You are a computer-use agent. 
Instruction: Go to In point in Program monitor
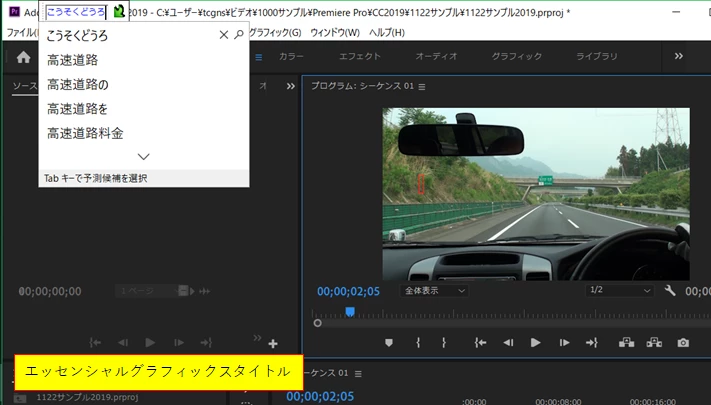480,343
